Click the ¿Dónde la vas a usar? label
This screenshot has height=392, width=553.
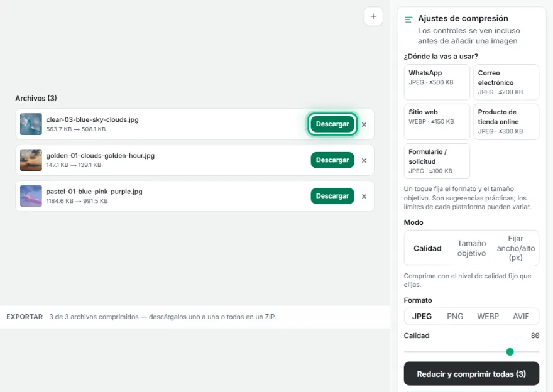coord(441,57)
